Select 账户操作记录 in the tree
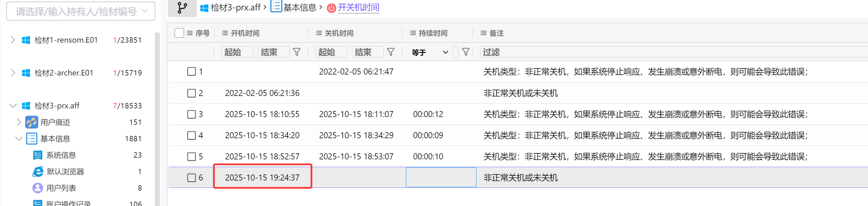Viewport: 868px width, 206px height. point(68,203)
